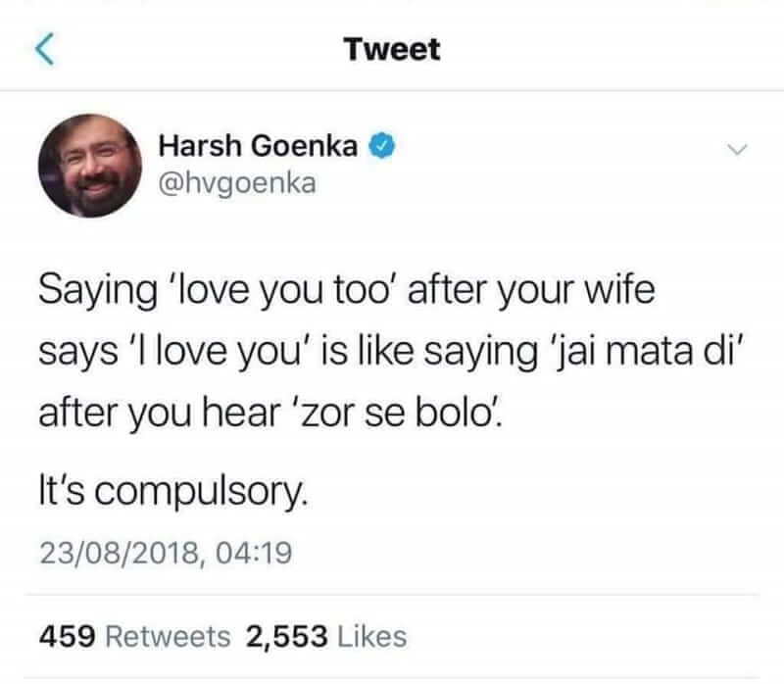784x684 pixels.
Task: View the 2,553 Likes list
Action: tap(326, 637)
